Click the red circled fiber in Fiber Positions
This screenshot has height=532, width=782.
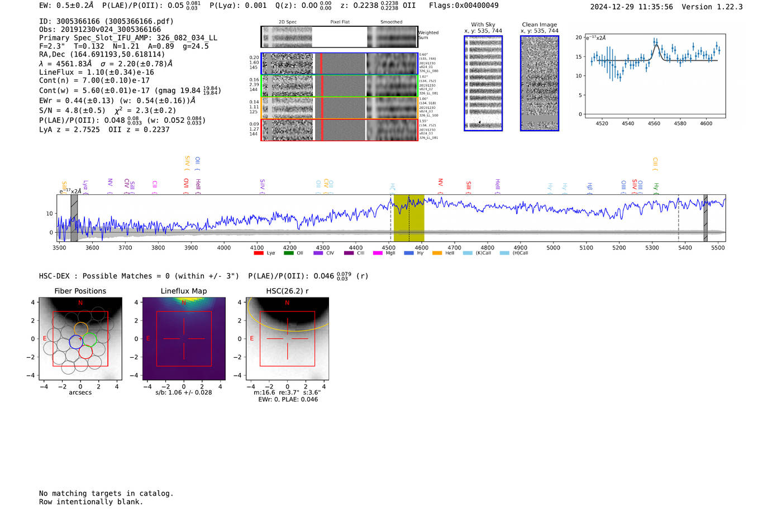pyautogui.click(x=85, y=352)
